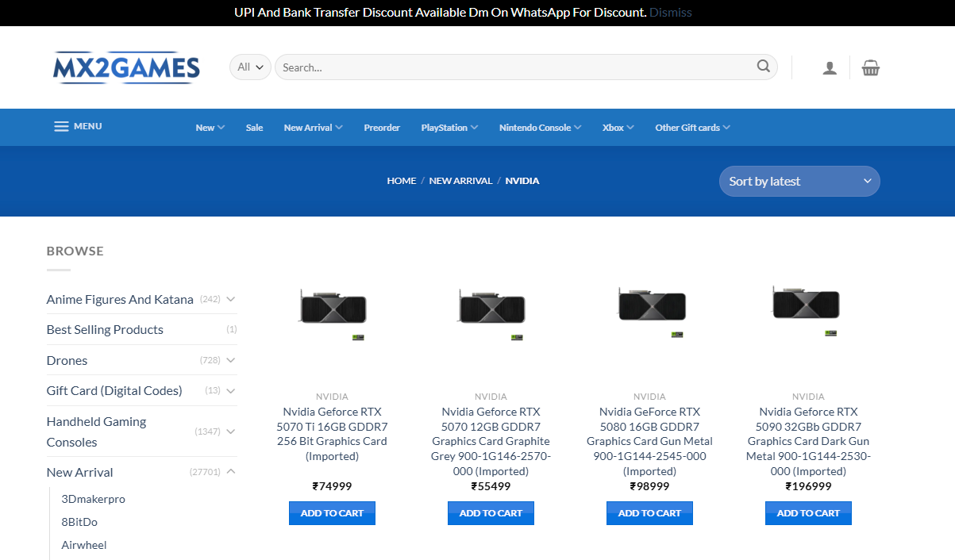Screen dimensions: 955x560
Task: Open RTX 5090 32GB Dark Gun Metal title
Action: pyautogui.click(x=808, y=441)
